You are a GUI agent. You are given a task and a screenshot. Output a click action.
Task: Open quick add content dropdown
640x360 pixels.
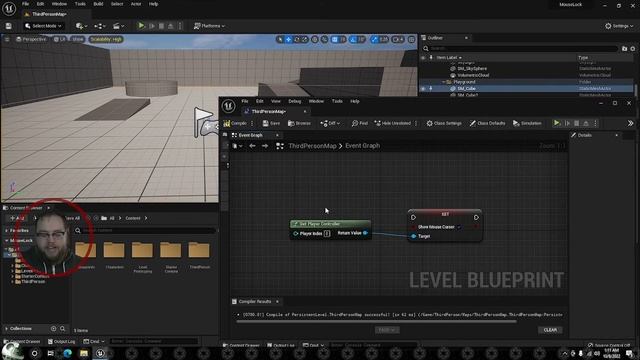click(81, 26)
